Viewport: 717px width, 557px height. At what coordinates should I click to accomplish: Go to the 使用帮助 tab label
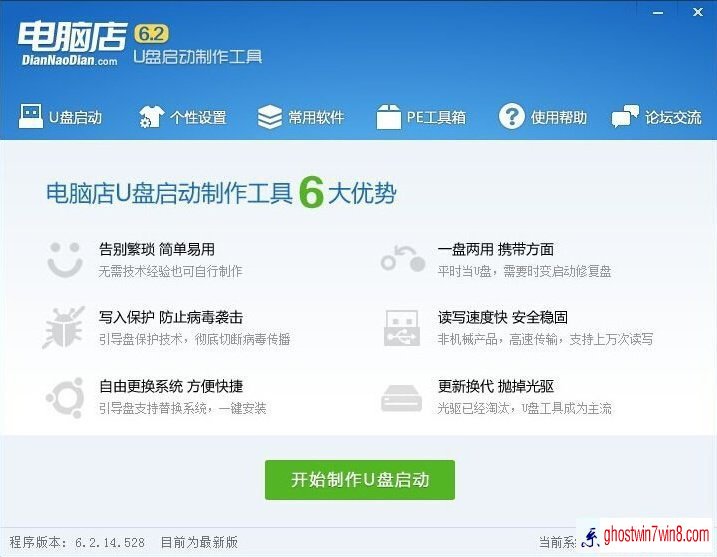(x=559, y=118)
